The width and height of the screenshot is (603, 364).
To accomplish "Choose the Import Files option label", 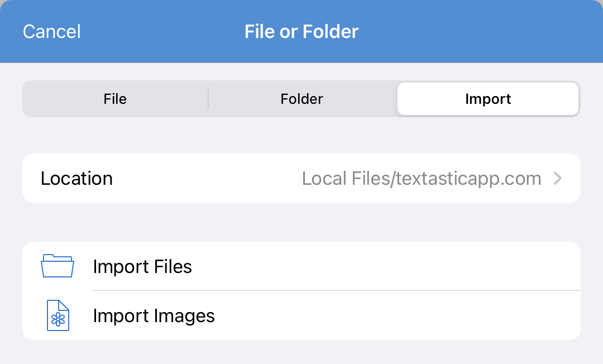I will tap(142, 266).
